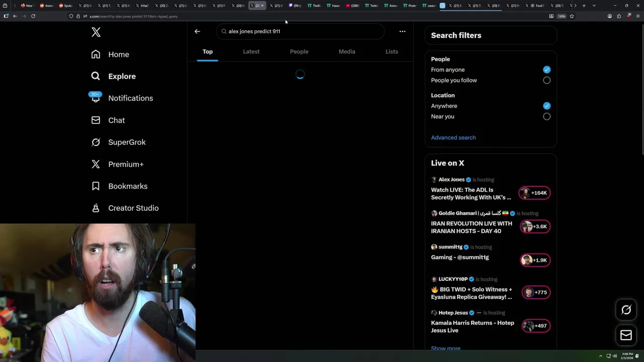Image resolution: width=644 pixels, height=362 pixels.
Task: Switch to the People tab
Action: tap(299, 51)
